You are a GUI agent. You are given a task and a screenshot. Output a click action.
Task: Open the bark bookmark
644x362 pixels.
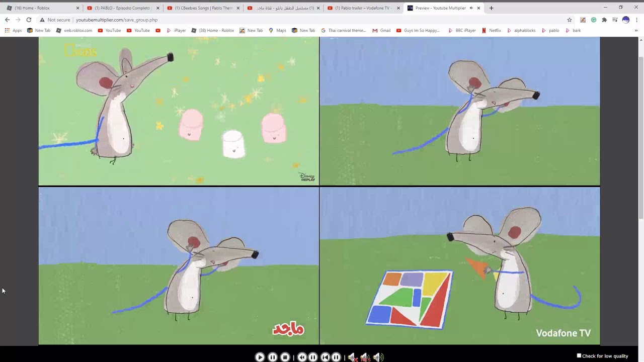(x=573, y=31)
